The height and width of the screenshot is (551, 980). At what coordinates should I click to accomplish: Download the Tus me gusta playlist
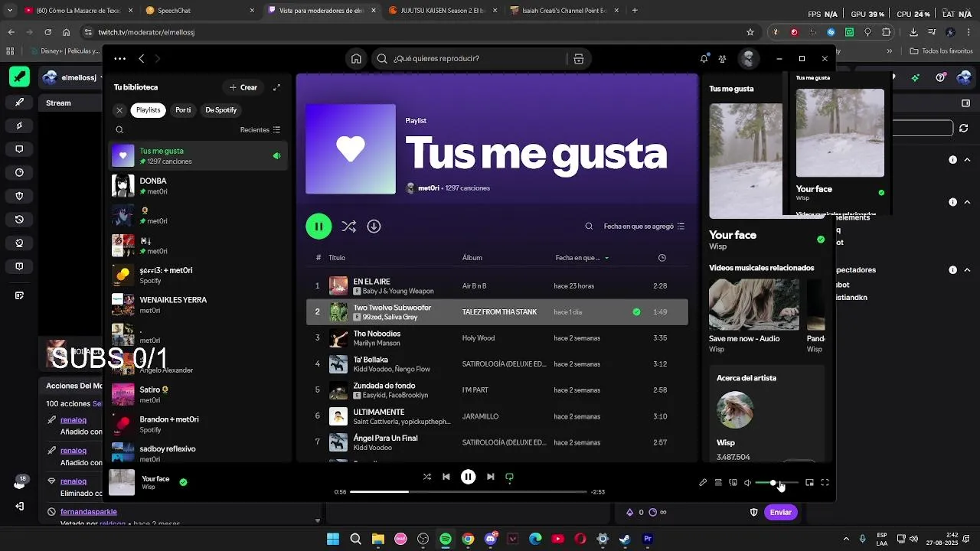(374, 227)
